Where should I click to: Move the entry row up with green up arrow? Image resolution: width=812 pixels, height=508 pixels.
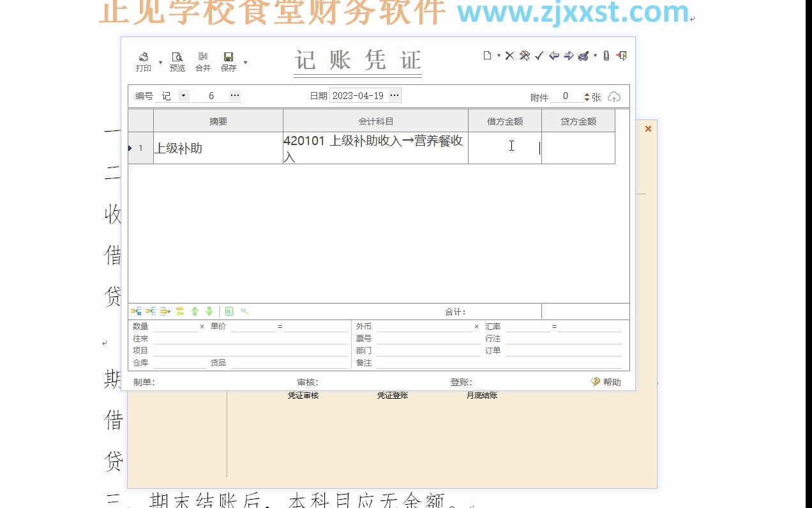(195, 311)
